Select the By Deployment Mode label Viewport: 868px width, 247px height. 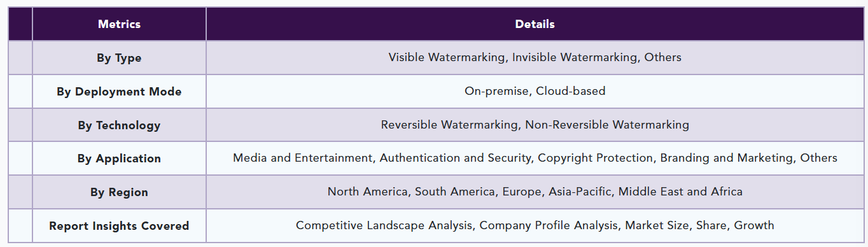119,92
